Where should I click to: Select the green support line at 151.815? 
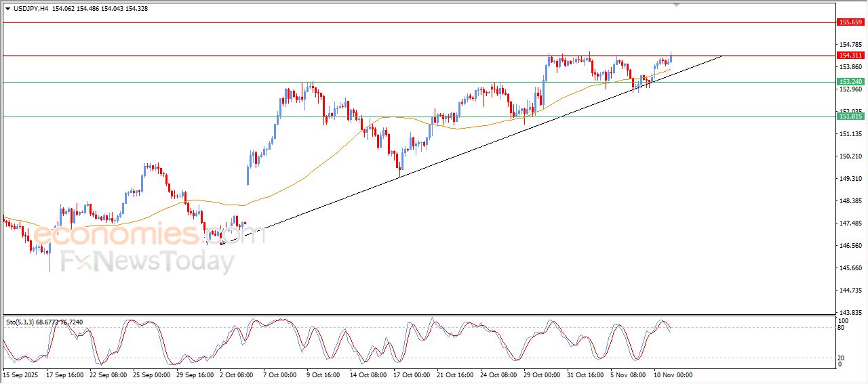(x=203, y=116)
